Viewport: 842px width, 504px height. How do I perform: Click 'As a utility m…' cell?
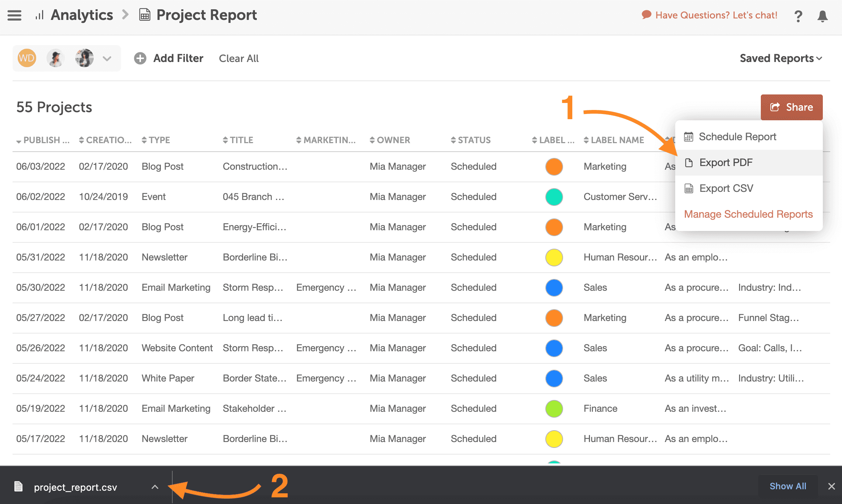(x=697, y=378)
